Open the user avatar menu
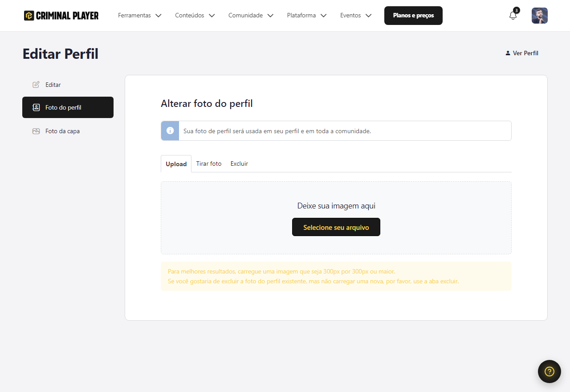The width and height of the screenshot is (570, 392). coord(539,16)
